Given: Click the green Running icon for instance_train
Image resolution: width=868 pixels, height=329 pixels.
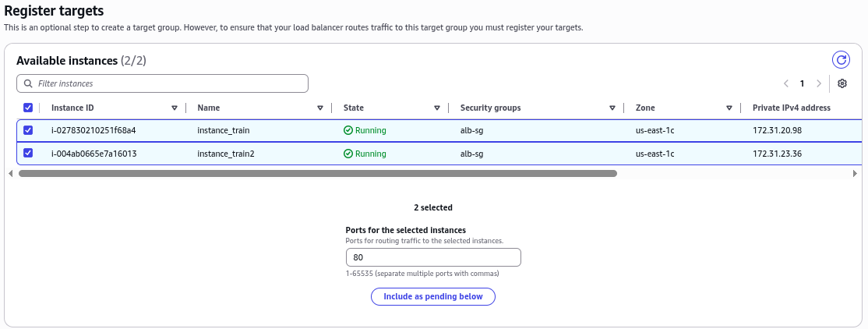Looking at the screenshot, I should (348, 131).
